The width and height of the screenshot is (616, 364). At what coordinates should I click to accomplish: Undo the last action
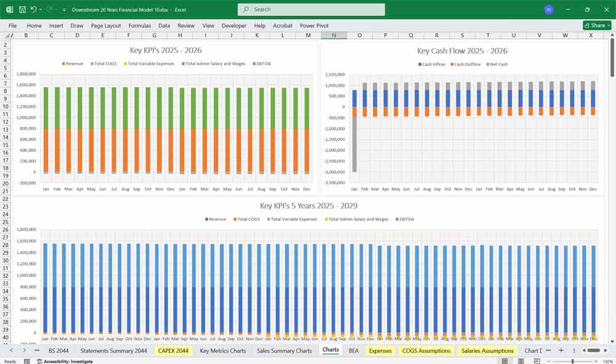[33, 10]
